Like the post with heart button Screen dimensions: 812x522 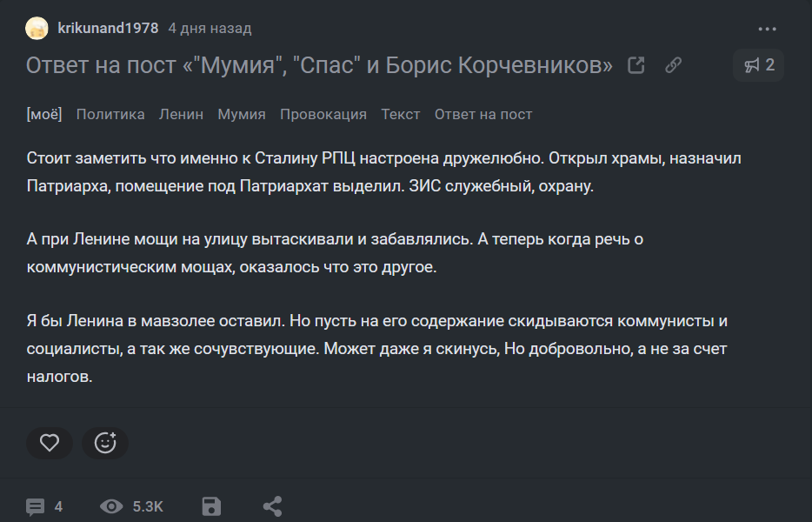click(x=50, y=443)
